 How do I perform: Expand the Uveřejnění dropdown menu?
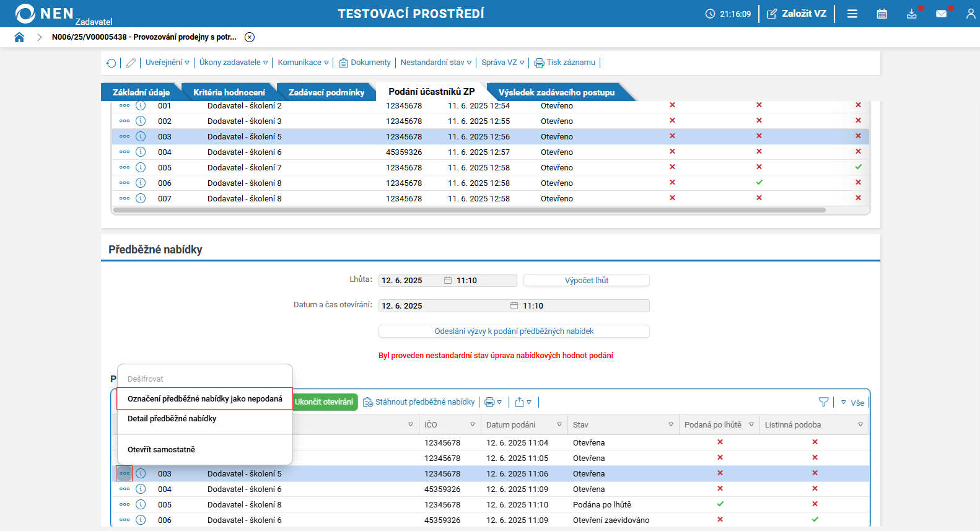[x=167, y=63]
